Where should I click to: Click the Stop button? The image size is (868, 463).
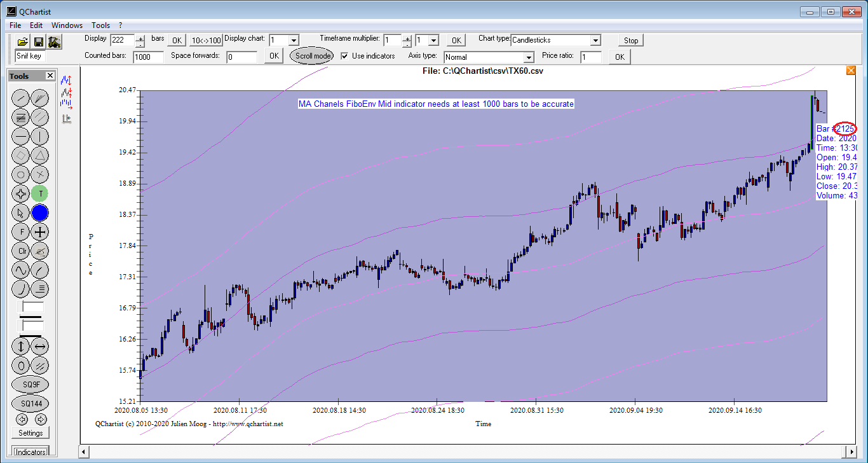click(x=630, y=40)
